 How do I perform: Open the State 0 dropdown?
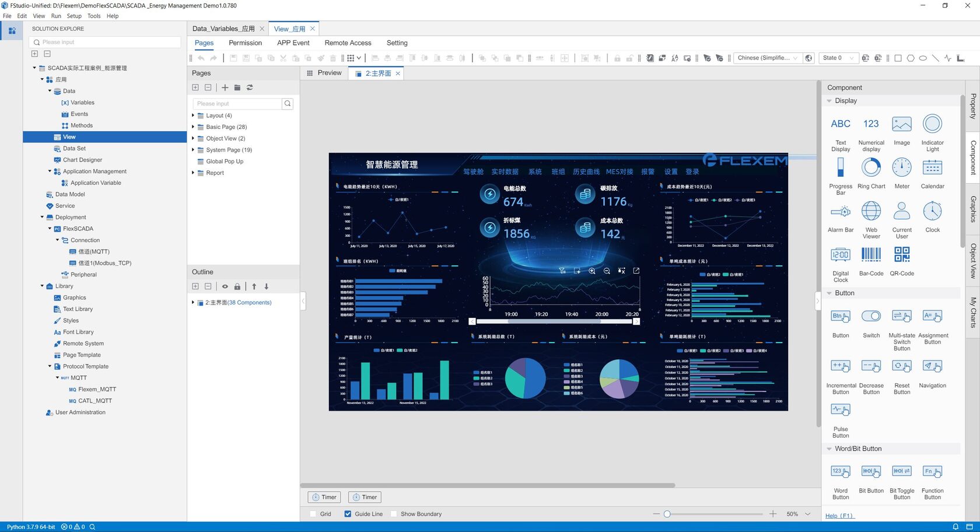[839, 58]
